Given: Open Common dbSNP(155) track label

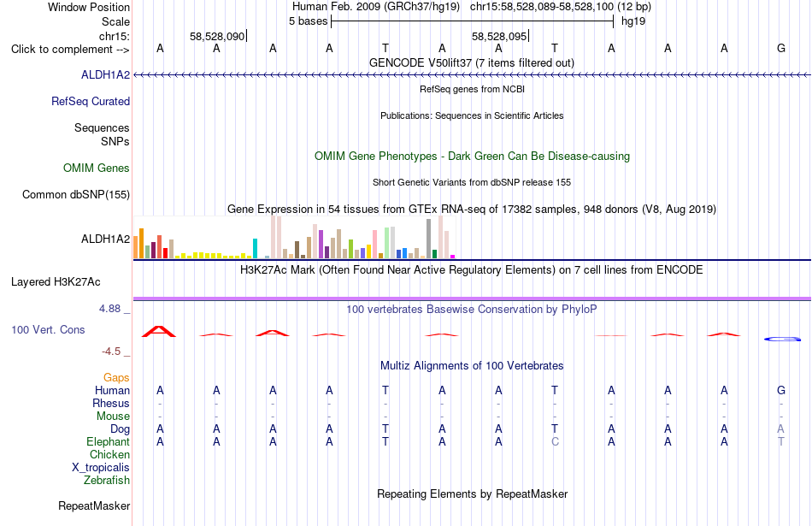Looking at the screenshot, I should [76, 195].
